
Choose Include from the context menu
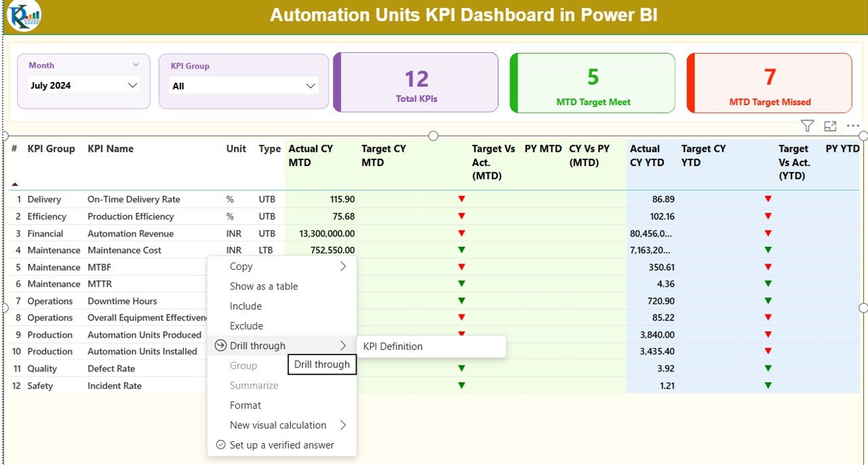[x=245, y=306]
